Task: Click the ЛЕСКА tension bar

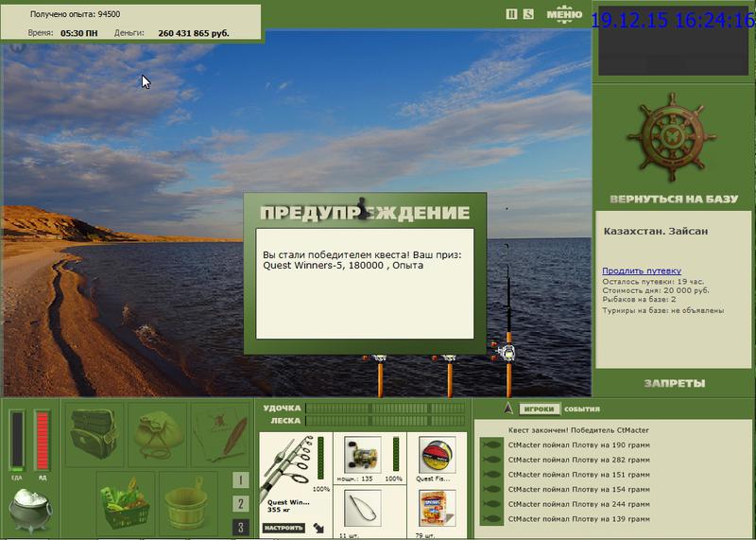Action: coord(385,421)
